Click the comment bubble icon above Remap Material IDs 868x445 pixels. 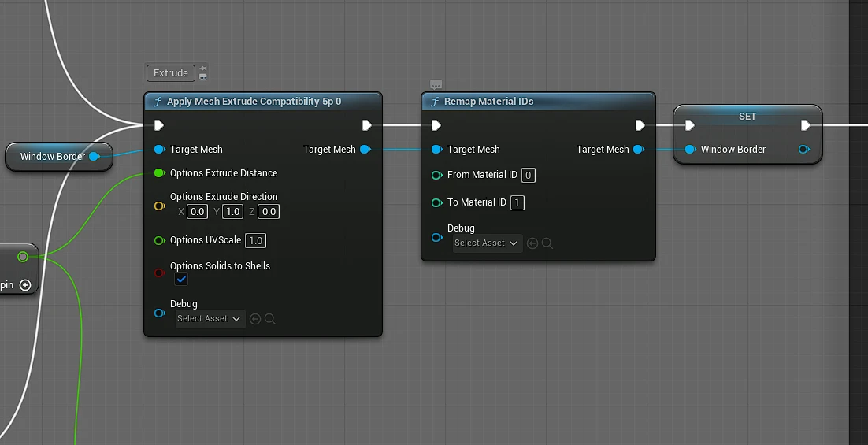436,85
